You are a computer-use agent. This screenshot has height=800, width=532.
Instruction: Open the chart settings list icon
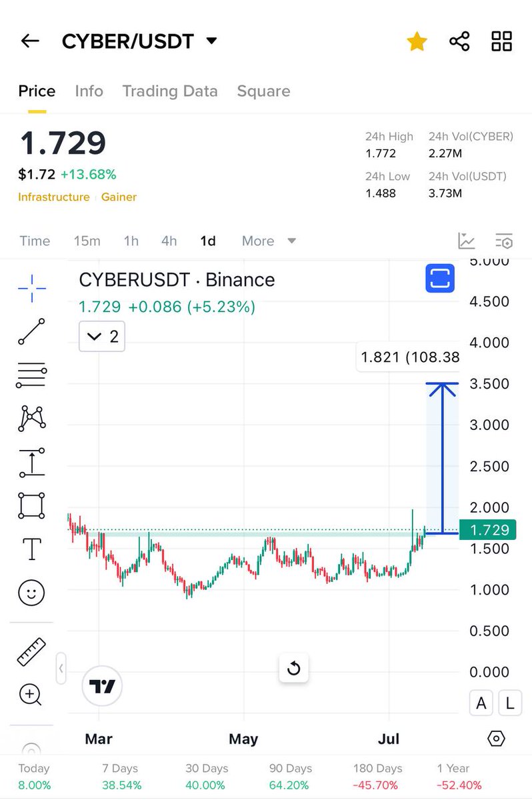click(x=504, y=241)
